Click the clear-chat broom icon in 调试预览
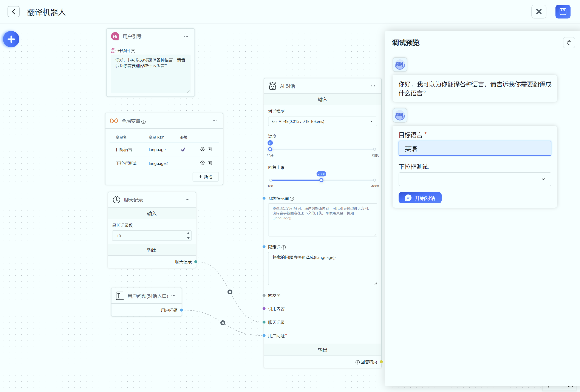Viewport: 580px width, 392px height. click(x=569, y=43)
